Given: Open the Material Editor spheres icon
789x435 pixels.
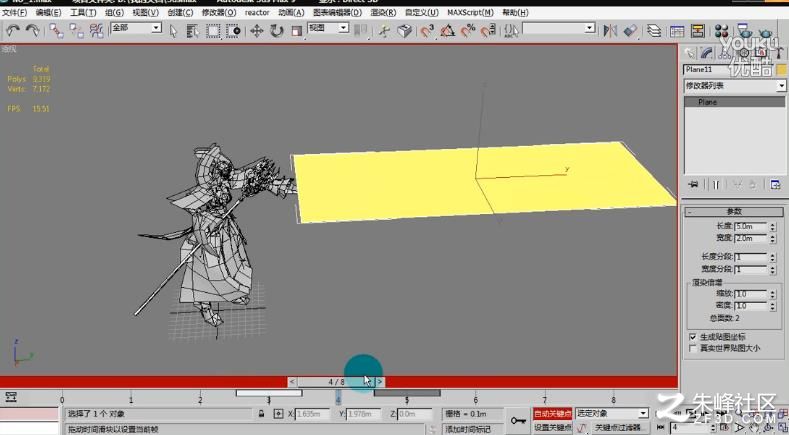Looking at the screenshot, I should click(x=721, y=31).
